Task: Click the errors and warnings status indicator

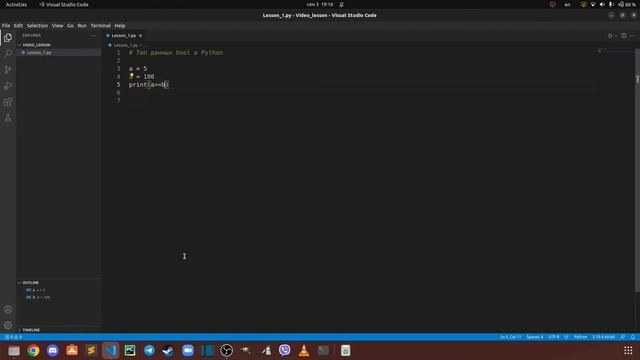Action: [14, 337]
